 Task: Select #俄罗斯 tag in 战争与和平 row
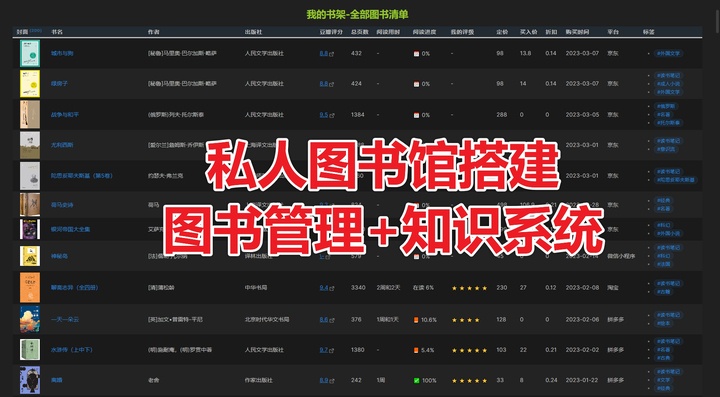click(666, 106)
